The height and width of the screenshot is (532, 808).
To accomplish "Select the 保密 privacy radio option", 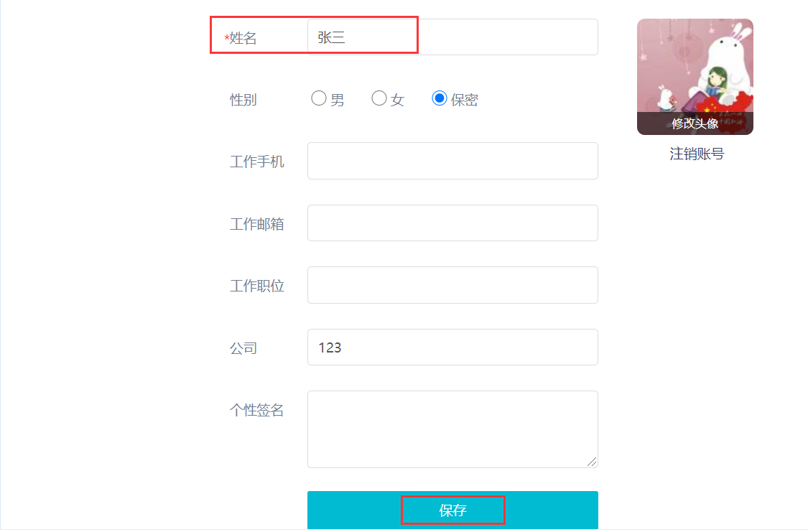I will (x=439, y=98).
